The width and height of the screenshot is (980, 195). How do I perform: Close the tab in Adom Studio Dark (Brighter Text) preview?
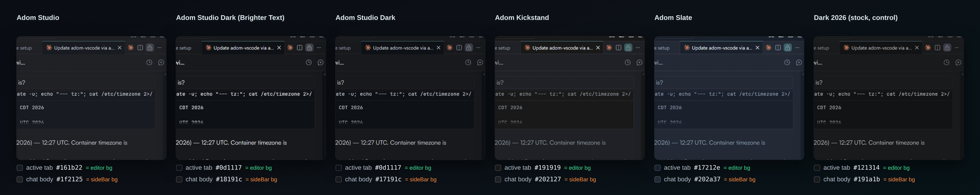coord(279,48)
